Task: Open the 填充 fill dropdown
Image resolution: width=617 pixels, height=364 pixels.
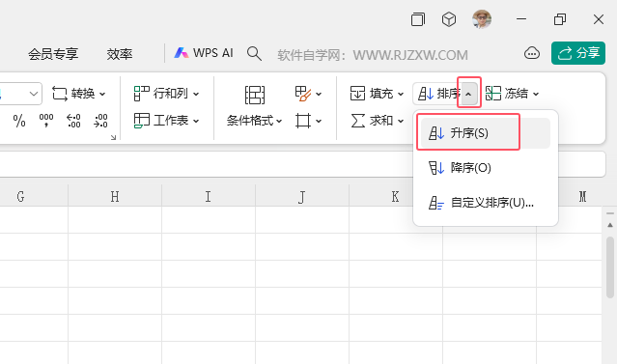Action: click(377, 94)
